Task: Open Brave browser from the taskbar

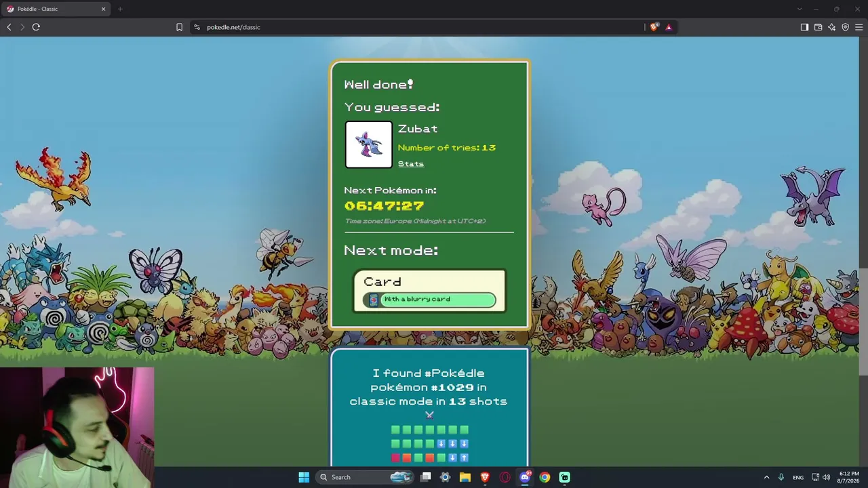Action: pyautogui.click(x=485, y=477)
